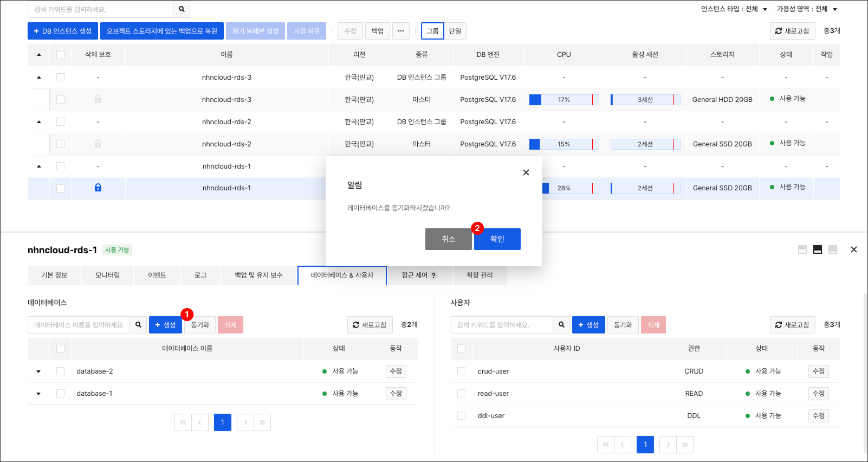Screen dimensions: 868x462
Task: Cancel the dialog with 취소
Action: click(x=449, y=239)
